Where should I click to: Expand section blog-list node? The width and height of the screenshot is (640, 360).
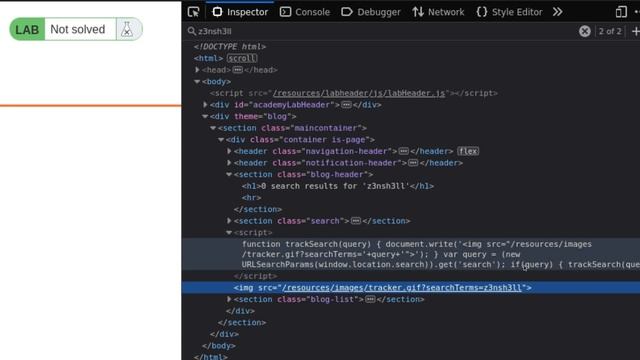point(229,299)
